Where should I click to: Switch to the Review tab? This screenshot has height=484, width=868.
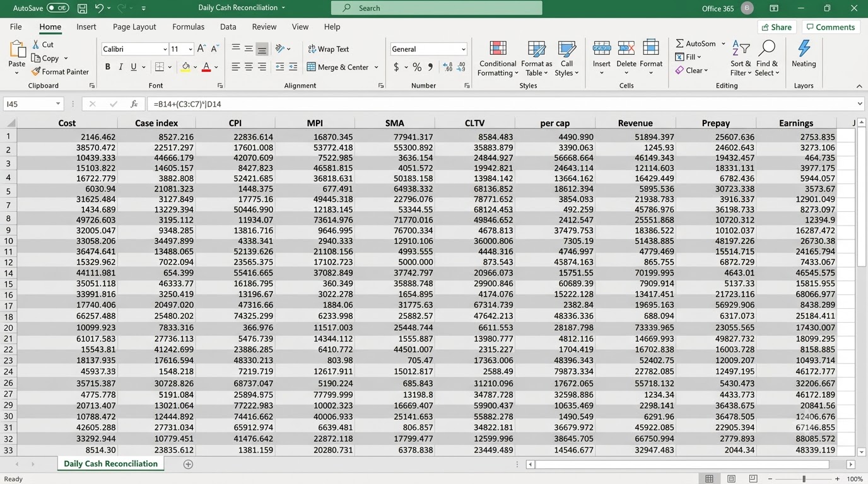tap(264, 26)
